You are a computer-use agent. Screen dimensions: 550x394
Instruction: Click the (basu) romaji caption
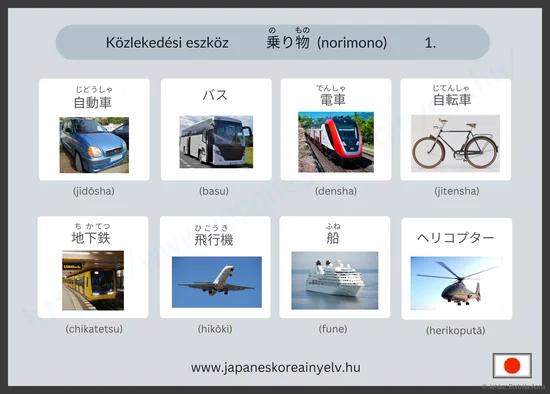coord(214,191)
